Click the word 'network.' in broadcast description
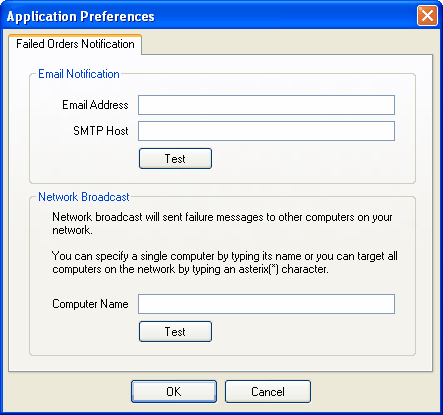 [72, 230]
